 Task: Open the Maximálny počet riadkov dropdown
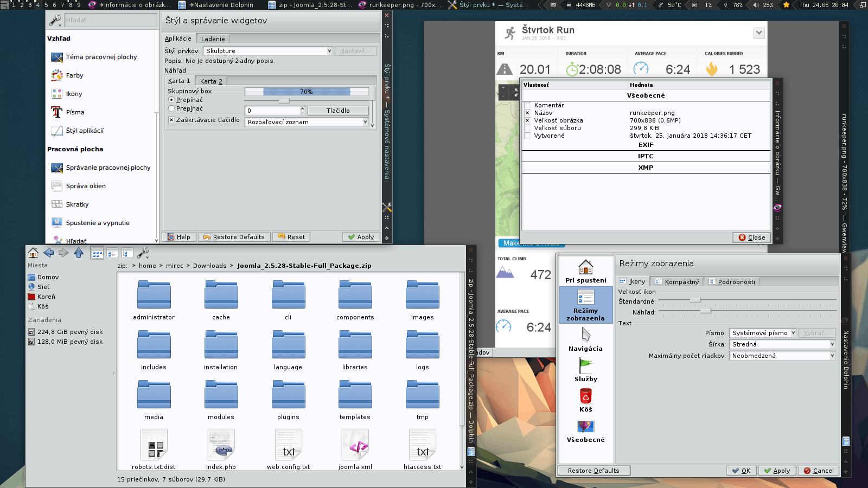tap(782, 356)
